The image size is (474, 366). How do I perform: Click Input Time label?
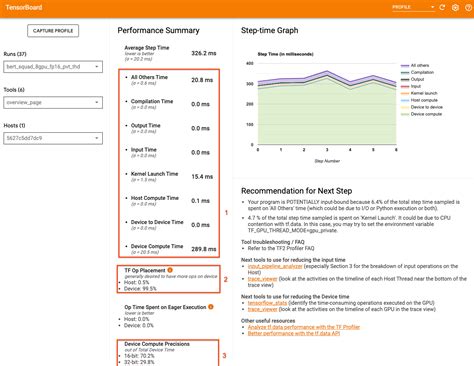tap(143, 150)
